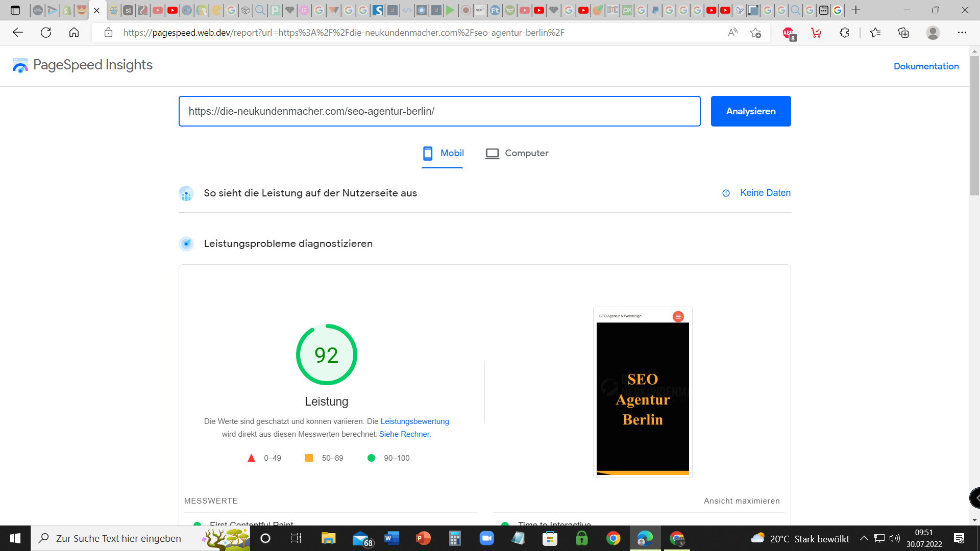980x551 pixels.
Task: Switch to the Computer tab
Action: pyautogui.click(x=517, y=153)
